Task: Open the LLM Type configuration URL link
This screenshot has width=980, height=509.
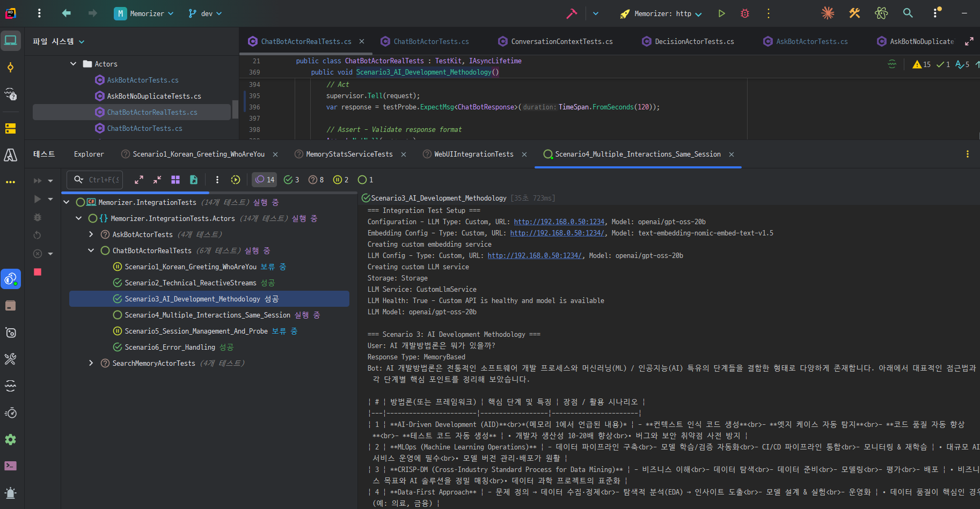Action: tap(559, 222)
